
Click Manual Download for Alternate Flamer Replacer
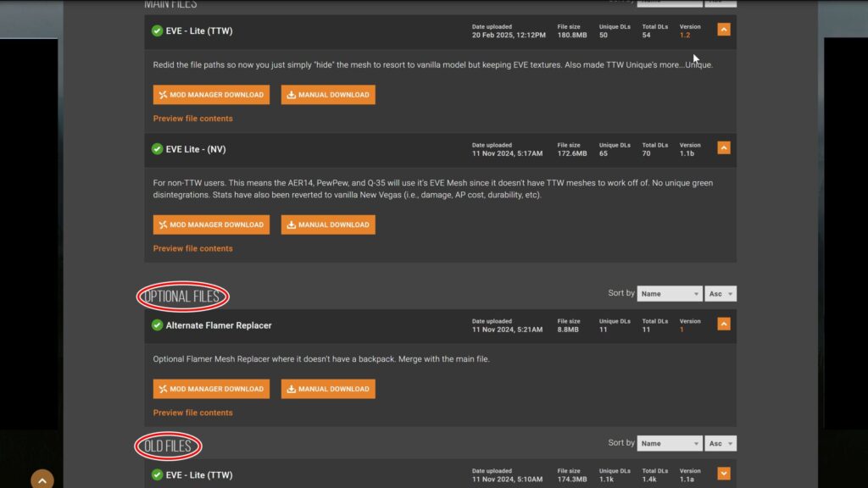click(x=328, y=389)
